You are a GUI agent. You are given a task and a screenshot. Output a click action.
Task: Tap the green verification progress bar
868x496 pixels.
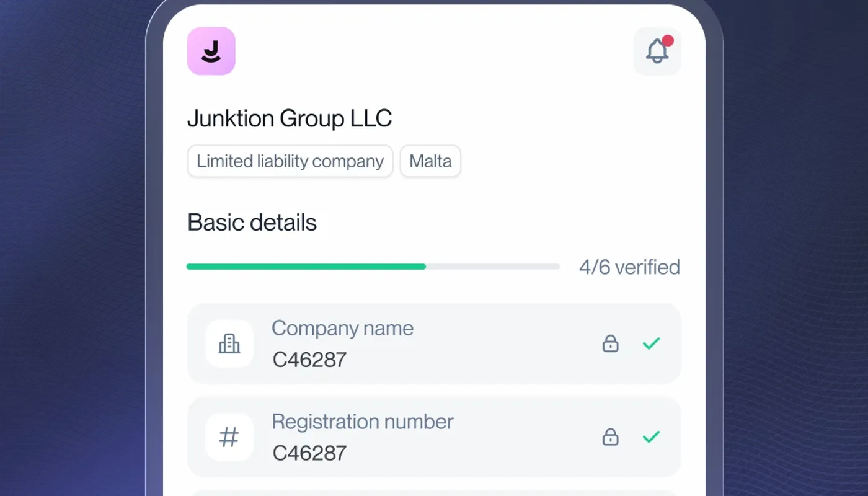(373, 267)
